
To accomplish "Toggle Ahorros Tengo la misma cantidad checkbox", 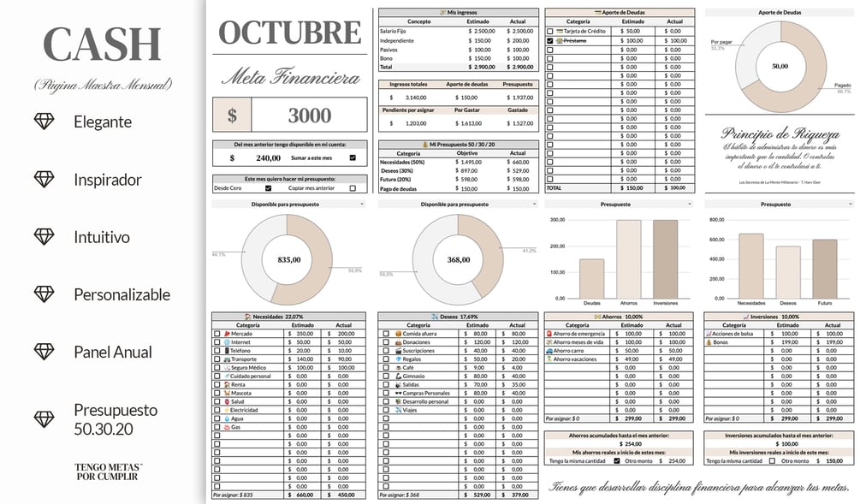I will 617,461.
